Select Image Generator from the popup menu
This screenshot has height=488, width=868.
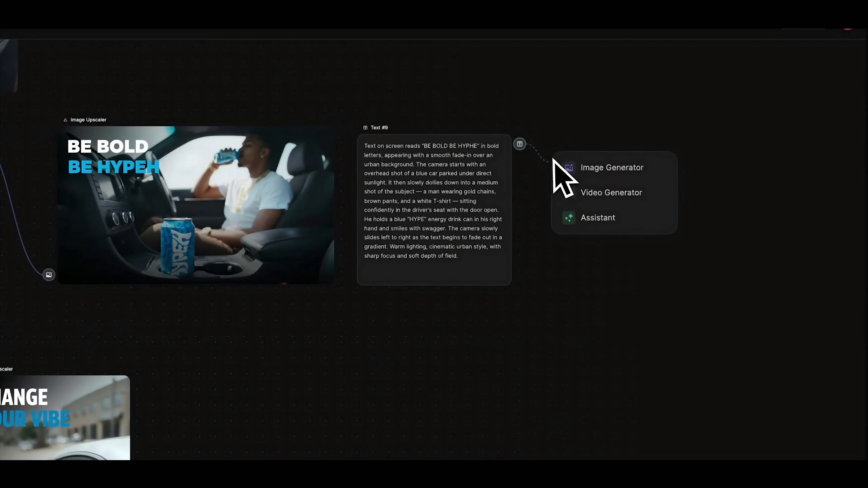pos(614,167)
